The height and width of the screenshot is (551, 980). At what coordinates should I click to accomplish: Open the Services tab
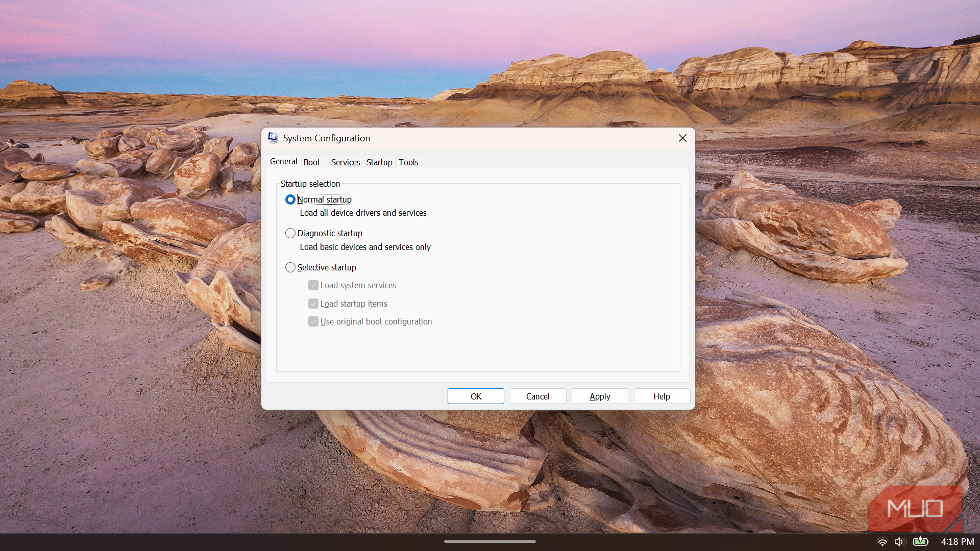[346, 162]
